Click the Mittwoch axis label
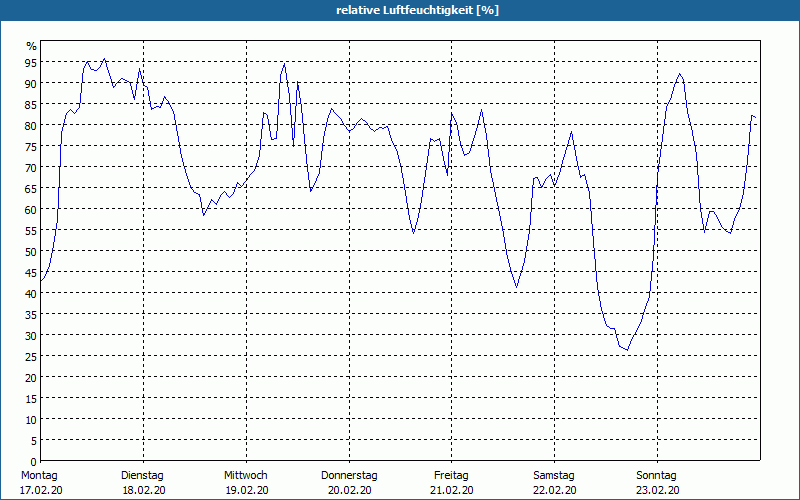The image size is (800, 500). pyautogui.click(x=245, y=476)
